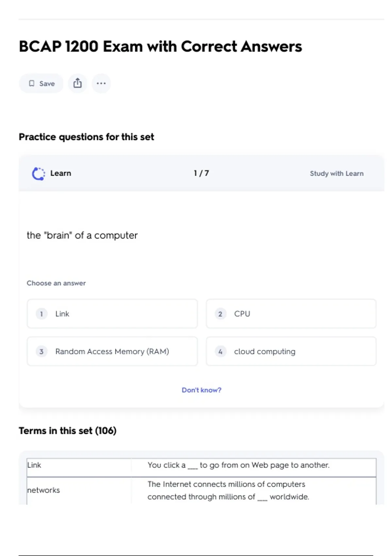Select the cloud computing answer option
The width and height of the screenshot is (392, 556).
click(x=291, y=351)
